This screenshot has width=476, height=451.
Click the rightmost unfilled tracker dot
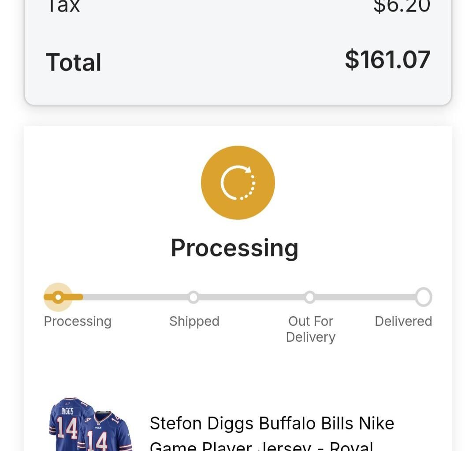click(x=424, y=297)
